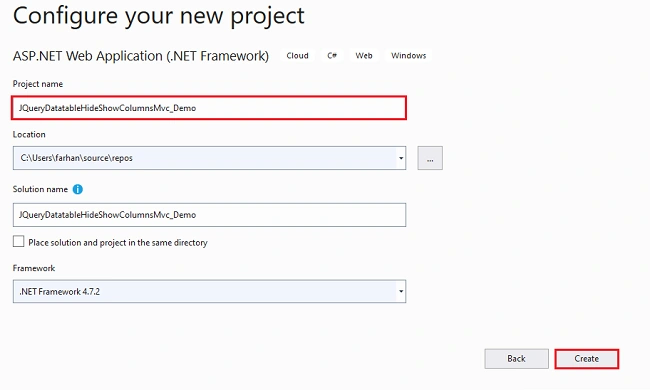Screen dimensions: 650x390
Task: Click the Project name label
Action: tap(38, 84)
